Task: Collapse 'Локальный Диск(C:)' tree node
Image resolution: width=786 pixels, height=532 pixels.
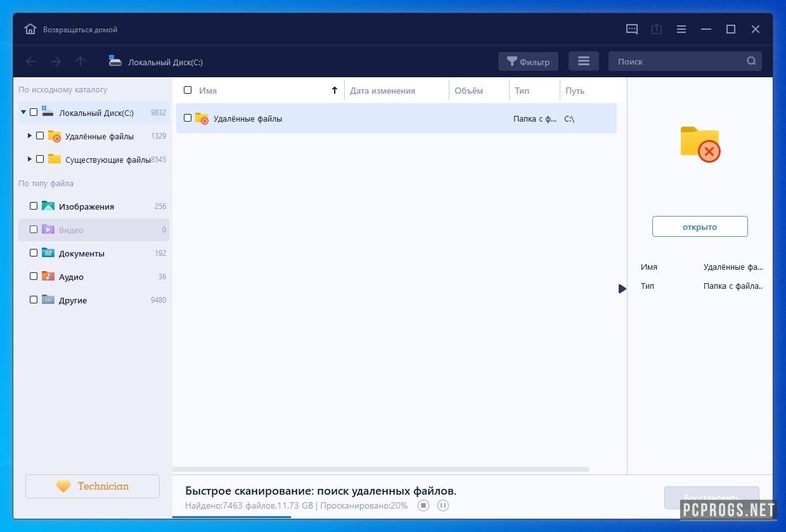Action: pyautogui.click(x=23, y=112)
